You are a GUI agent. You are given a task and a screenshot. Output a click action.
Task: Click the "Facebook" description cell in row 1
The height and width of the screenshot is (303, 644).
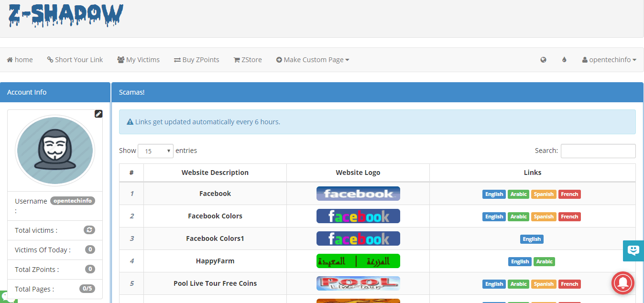(x=215, y=194)
